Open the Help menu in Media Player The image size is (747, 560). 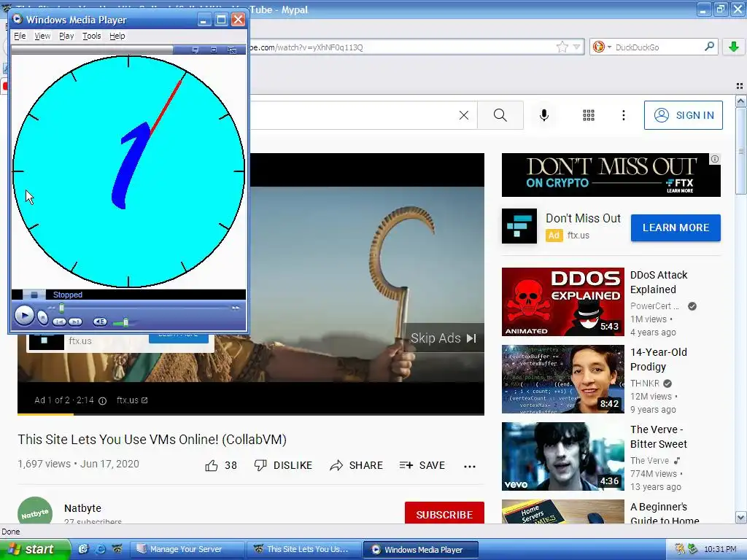tap(117, 36)
